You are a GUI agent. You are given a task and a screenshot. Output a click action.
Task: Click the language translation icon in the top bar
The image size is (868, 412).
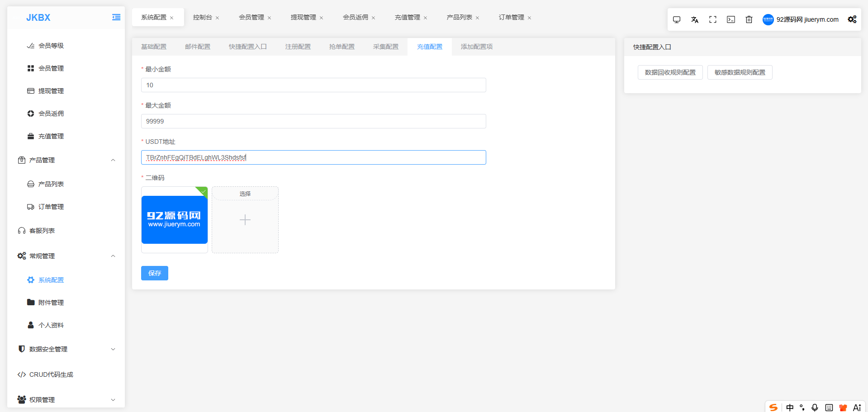[695, 19]
